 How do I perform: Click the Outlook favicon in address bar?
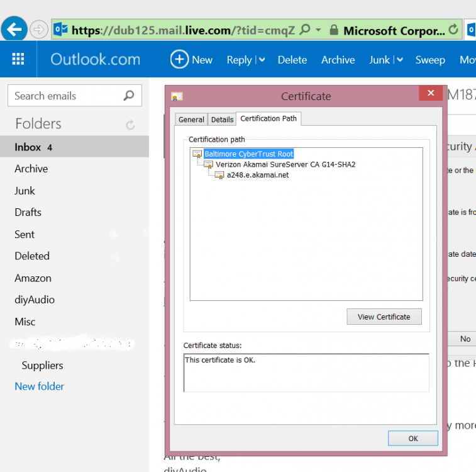60,30
